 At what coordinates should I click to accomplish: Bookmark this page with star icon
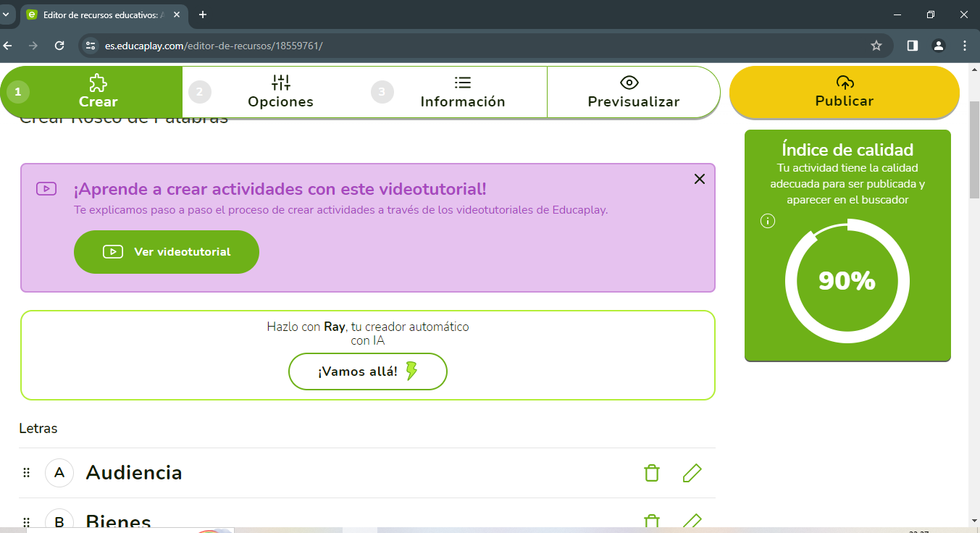[x=876, y=46]
